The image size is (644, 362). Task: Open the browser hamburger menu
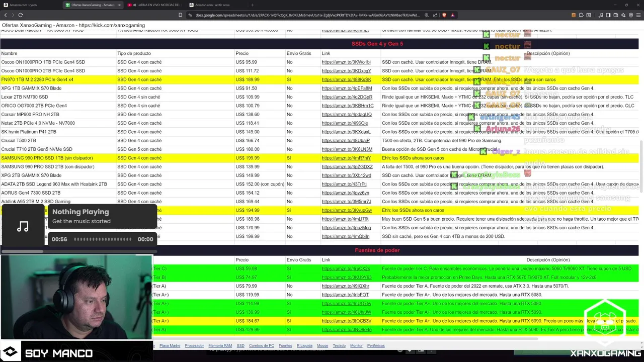coord(638,15)
